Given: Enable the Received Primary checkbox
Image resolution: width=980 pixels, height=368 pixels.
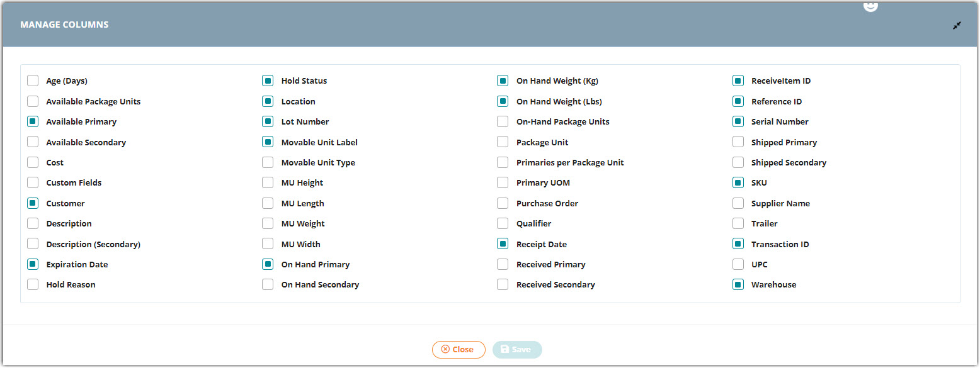Looking at the screenshot, I should point(503,264).
